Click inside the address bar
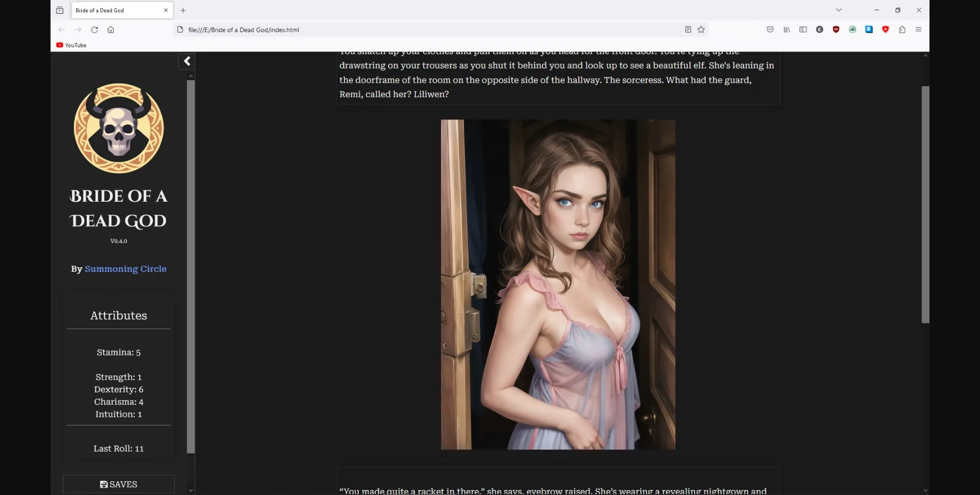Viewport: 980px width, 495px height. pos(357,30)
